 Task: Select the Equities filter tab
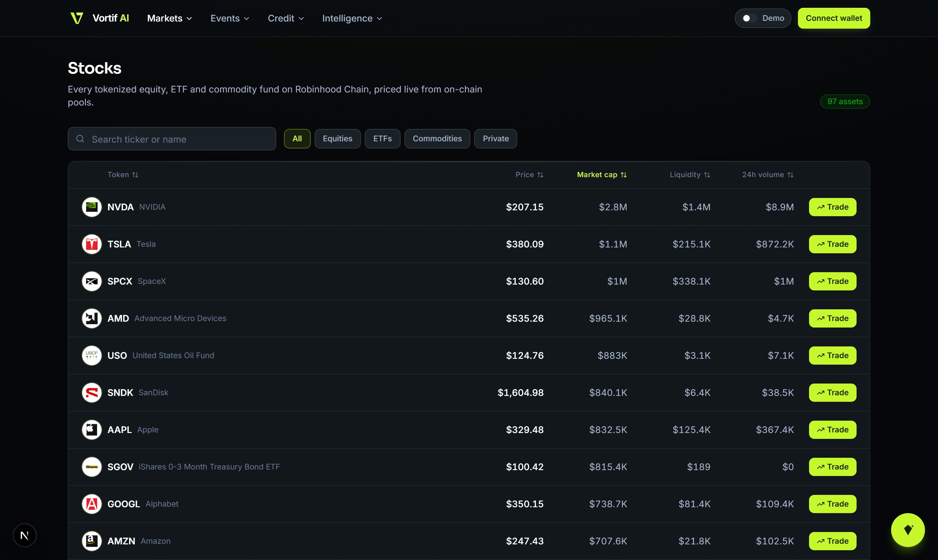point(337,138)
